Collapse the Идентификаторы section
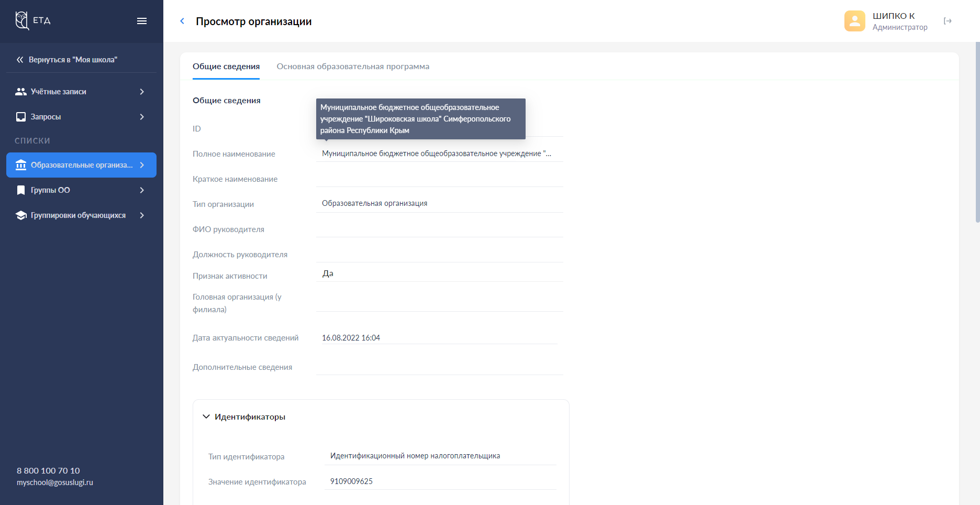The width and height of the screenshot is (980, 505). pos(206,416)
